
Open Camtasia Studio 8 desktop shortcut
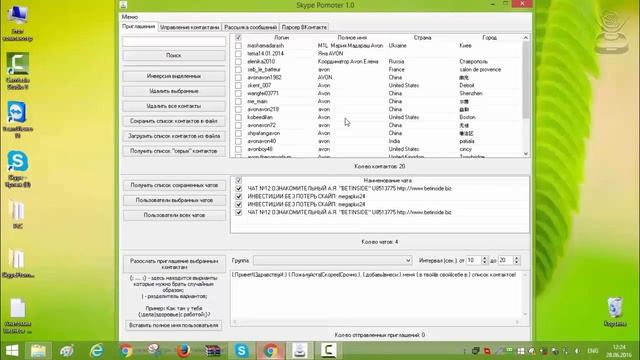[18, 71]
